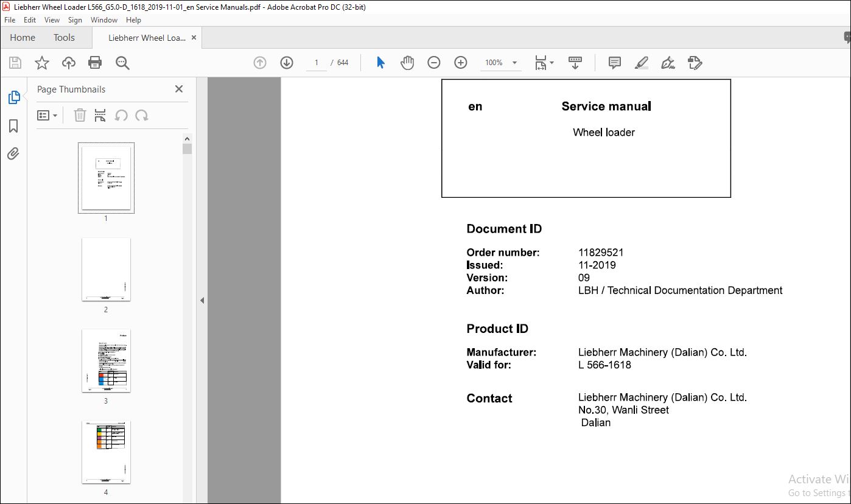This screenshot has height=504, width=851.
Task: Choose the Selection arrow tool
Action: tap(380, 63)
